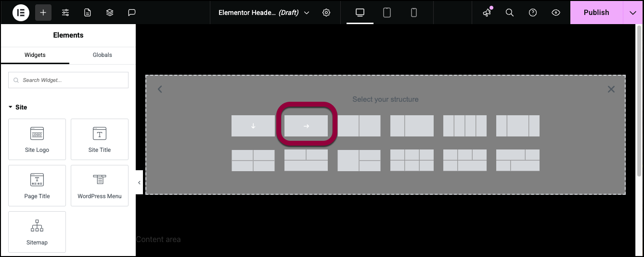This screenshot has height=257, width=644.
Task: Expand the Publish options arrow
Action: (633, 13)
